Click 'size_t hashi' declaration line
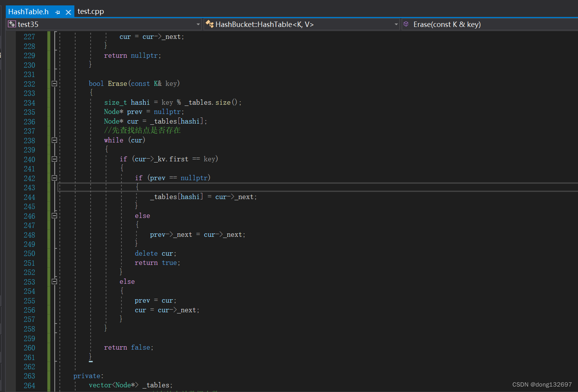 click(x=173, y=102)
